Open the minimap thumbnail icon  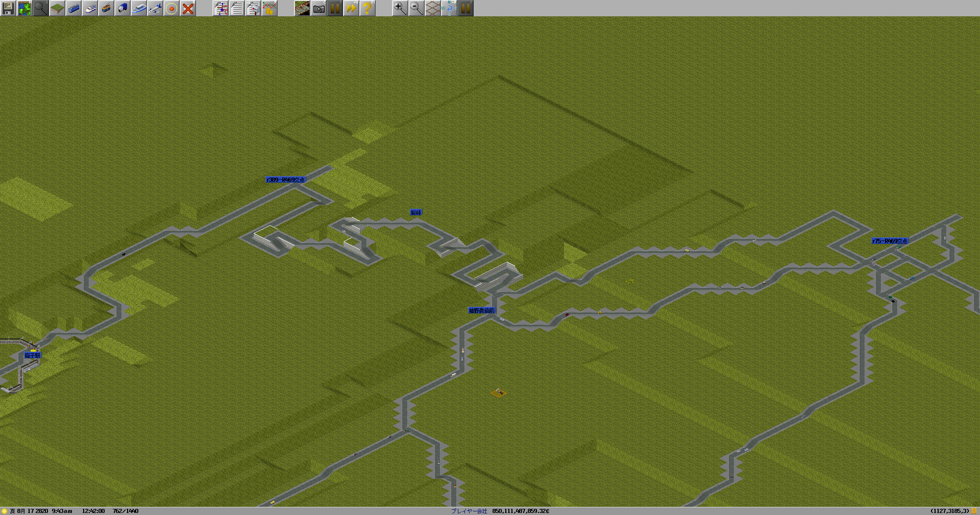(302, 8)
